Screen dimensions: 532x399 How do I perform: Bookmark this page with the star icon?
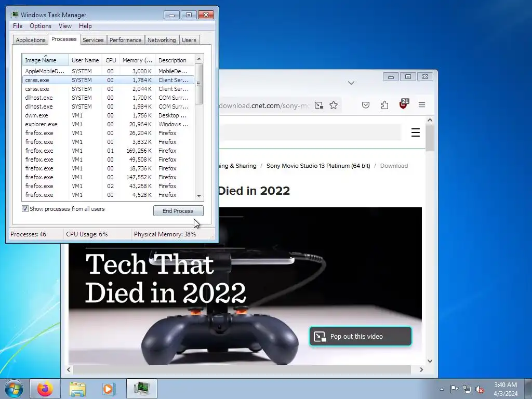[334, 105]
